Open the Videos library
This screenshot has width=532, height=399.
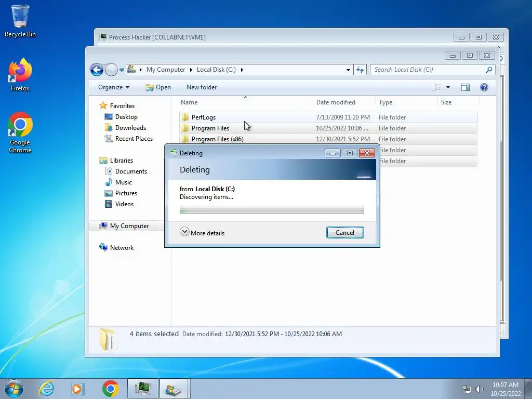click(x=119, y=204)
